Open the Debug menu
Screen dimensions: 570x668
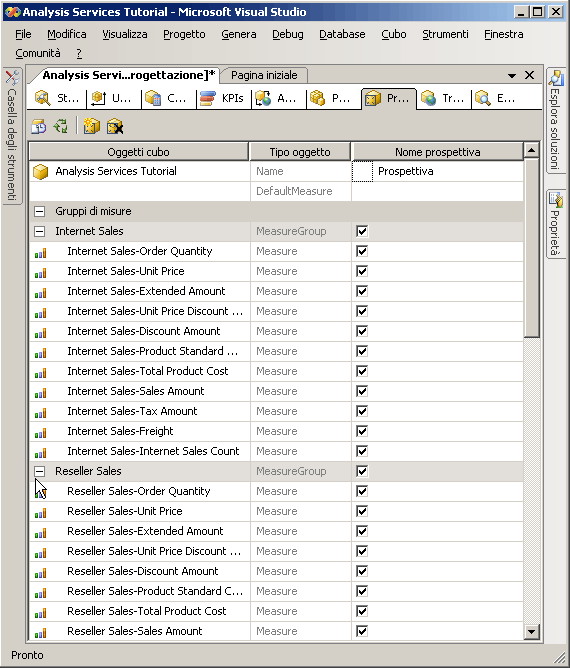(288, 34)
